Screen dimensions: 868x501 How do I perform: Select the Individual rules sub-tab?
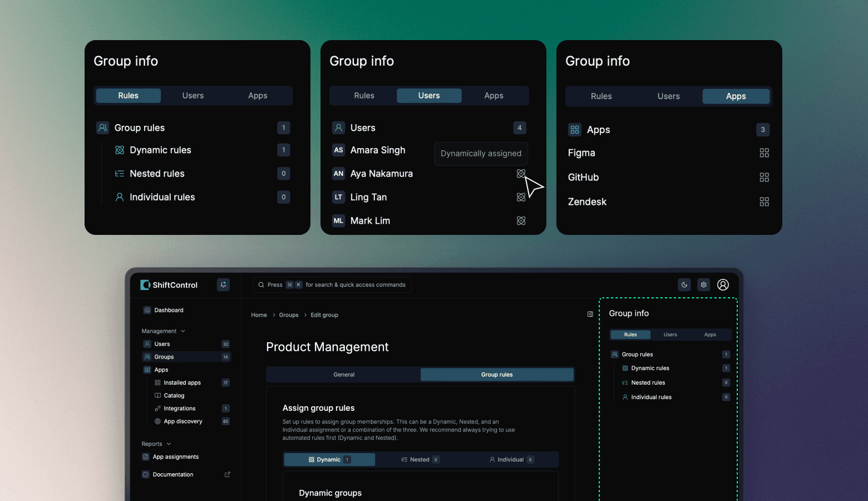click(511, 460)
